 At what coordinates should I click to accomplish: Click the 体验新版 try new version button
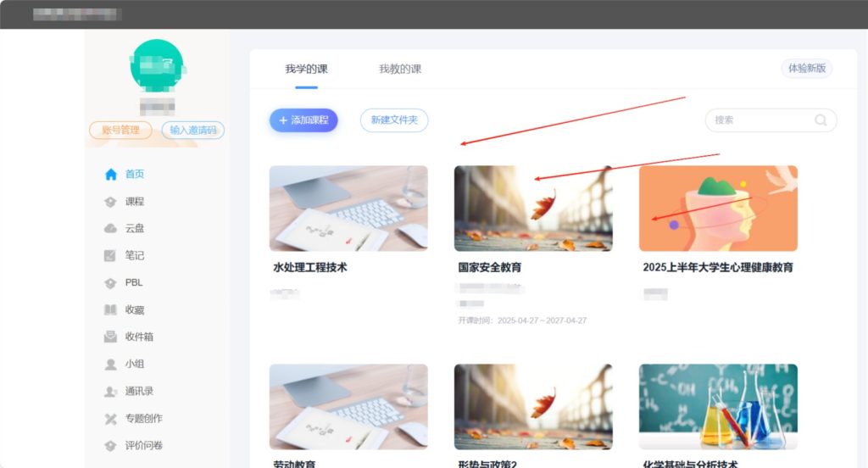point(806,69)
